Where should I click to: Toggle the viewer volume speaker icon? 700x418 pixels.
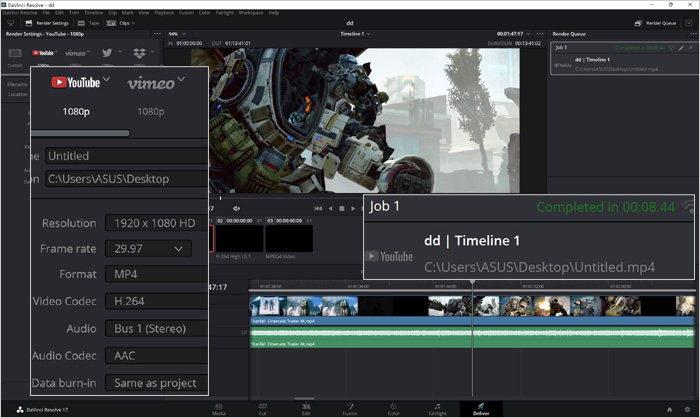coord(236,209)
